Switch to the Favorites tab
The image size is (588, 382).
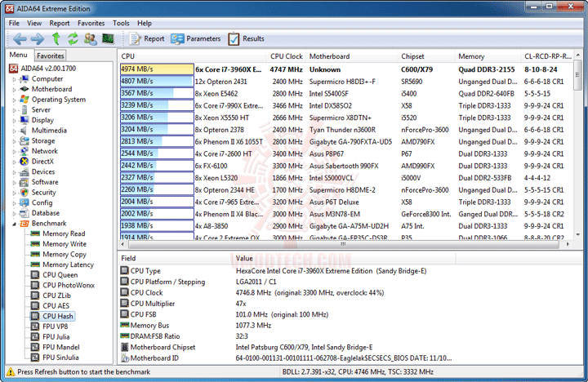51,56
